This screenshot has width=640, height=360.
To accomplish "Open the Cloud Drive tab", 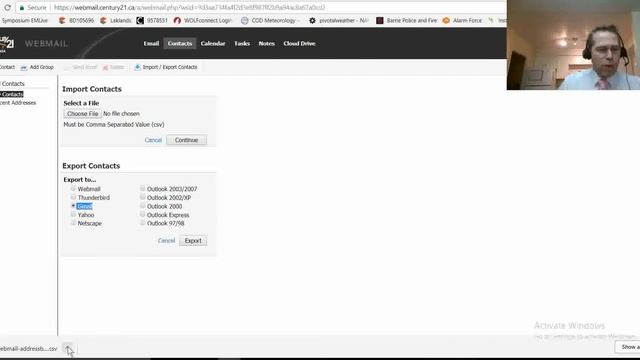I will point(299,43).
